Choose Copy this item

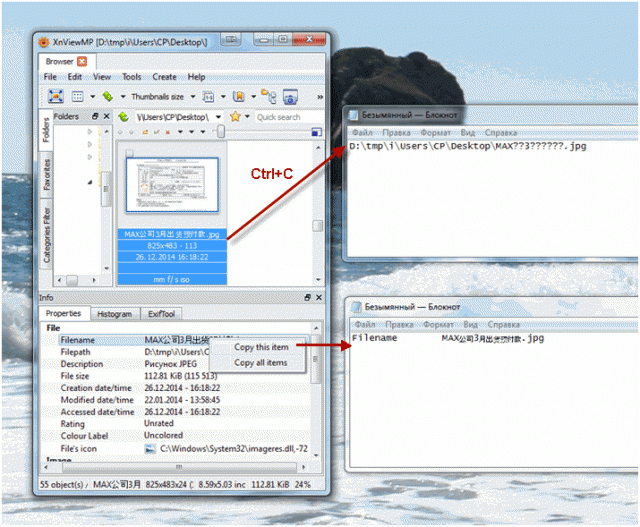[261, 347]
